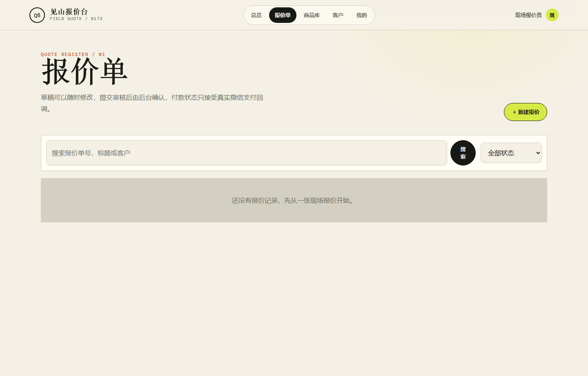This screenshot has width=588, height=376.
Task: Click the 草稿可以随时修改 description text
Action: click(x=152, y=103)
